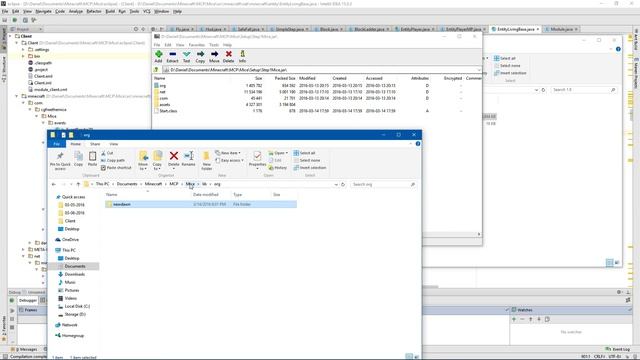Click Paste in Explorer ribbon
The image size is (640, 360).
click(x=93, y=159)
